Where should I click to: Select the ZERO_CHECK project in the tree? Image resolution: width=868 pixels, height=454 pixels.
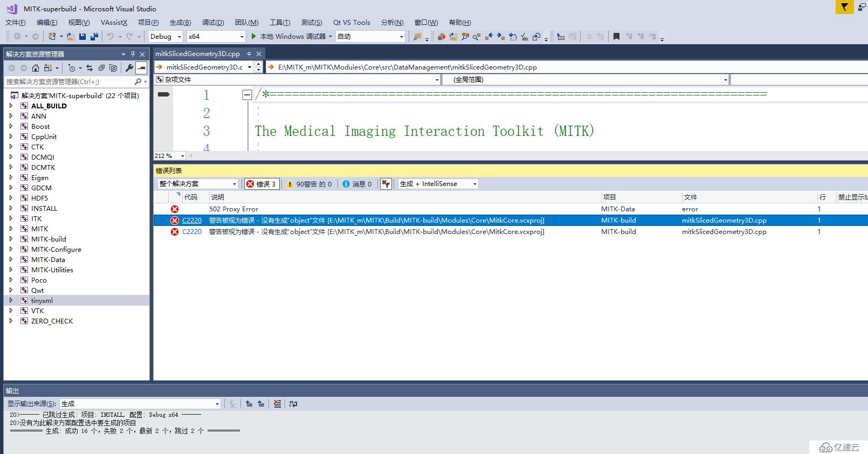pyautogui.click(x=52, y=321)
